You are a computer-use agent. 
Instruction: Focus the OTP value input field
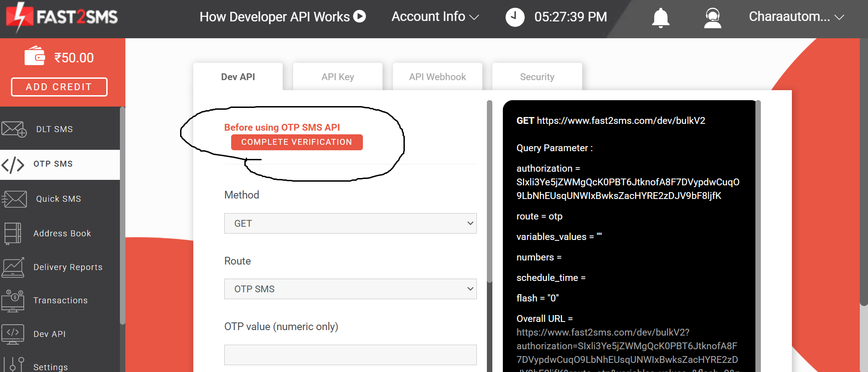[350, 355]
